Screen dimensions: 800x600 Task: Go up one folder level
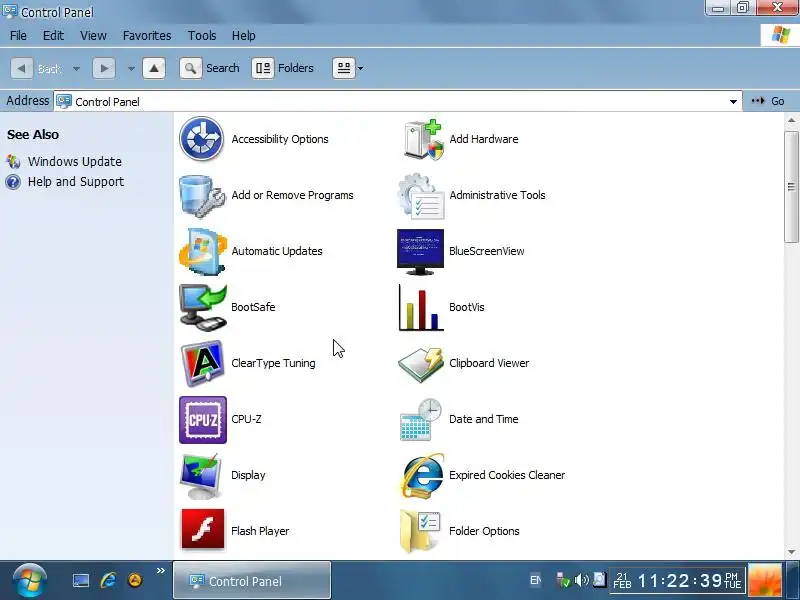tap(154, 68)
